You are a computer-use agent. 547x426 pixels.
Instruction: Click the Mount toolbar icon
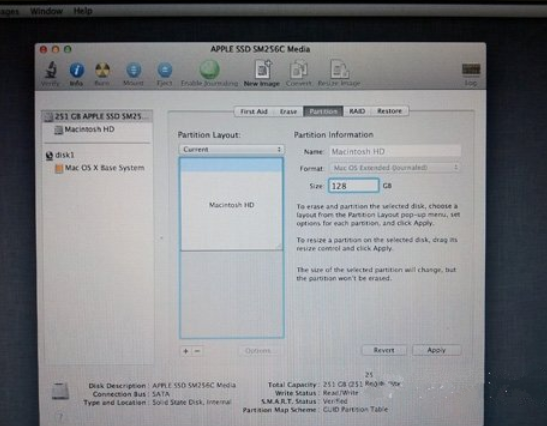pos(134,70)
